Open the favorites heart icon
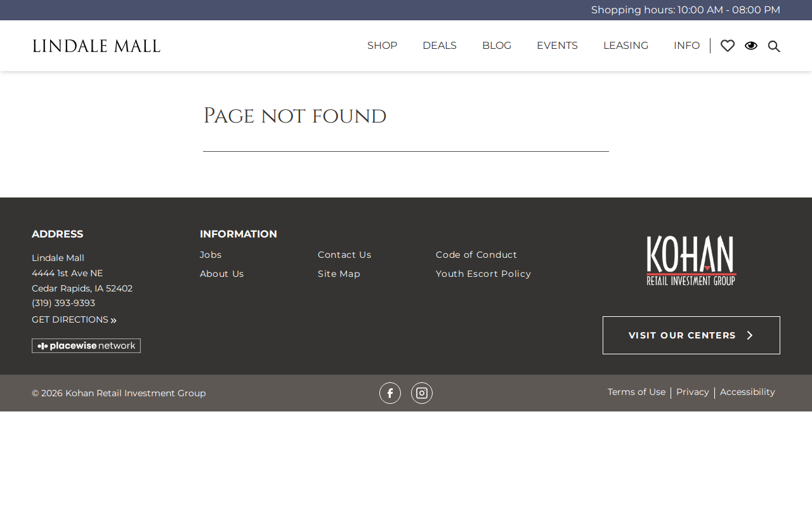The height and width of the screenshot is (508, 812). (x=728, y=46)
